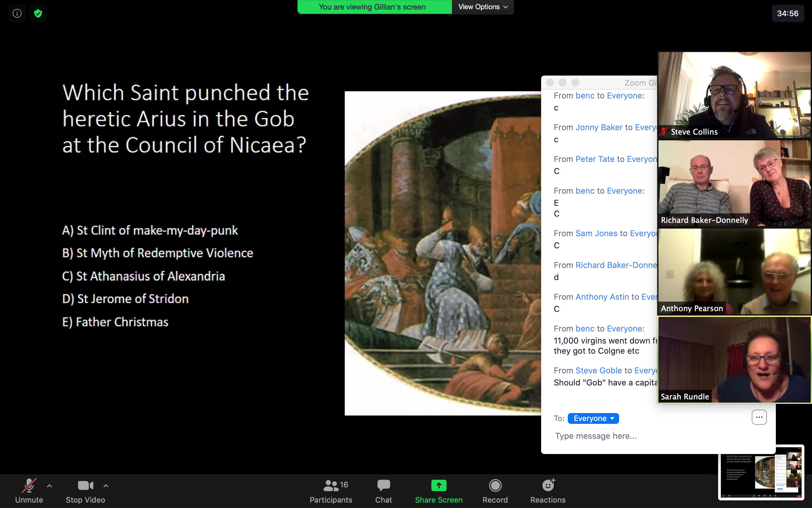
Task: Start recording the meeting
Action: (495, 491)
